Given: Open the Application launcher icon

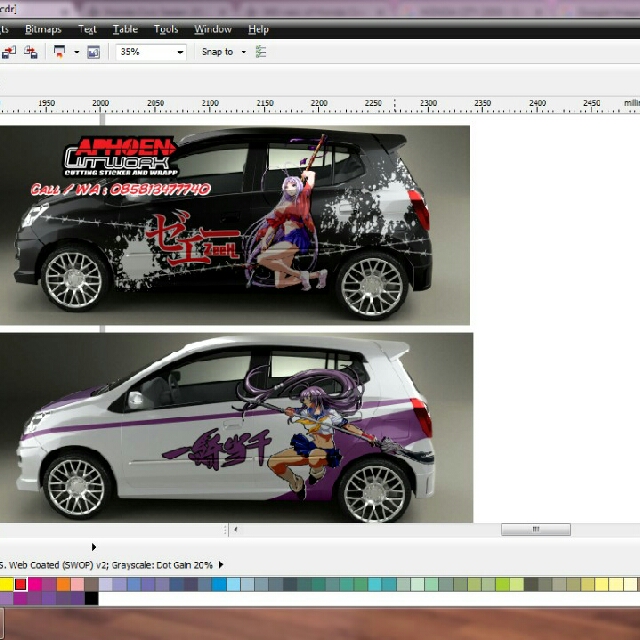Looking at the screenshot, I should [60, 52].
